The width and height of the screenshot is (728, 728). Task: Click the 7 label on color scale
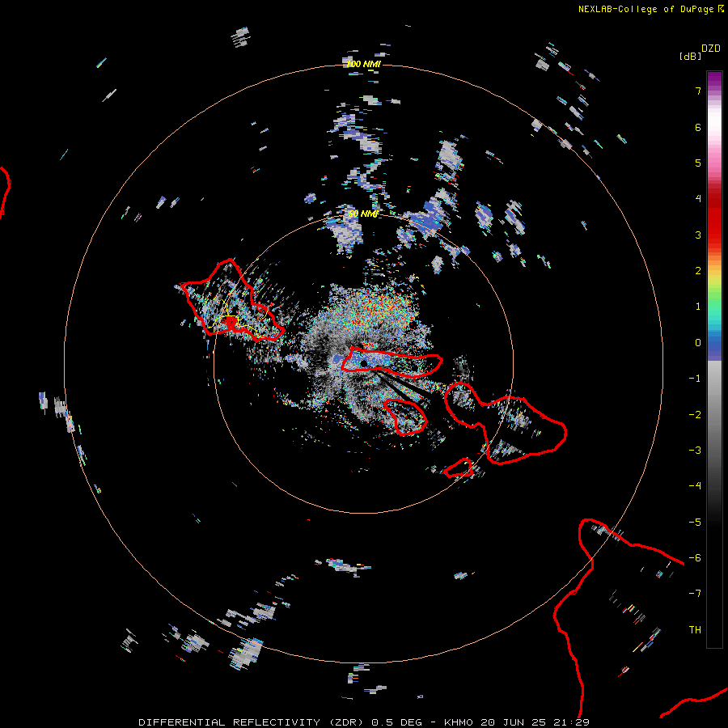(698, 91)
